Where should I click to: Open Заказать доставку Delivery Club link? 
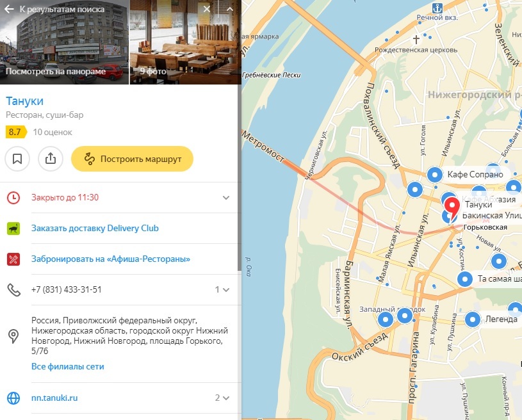(x=95, y=229)
